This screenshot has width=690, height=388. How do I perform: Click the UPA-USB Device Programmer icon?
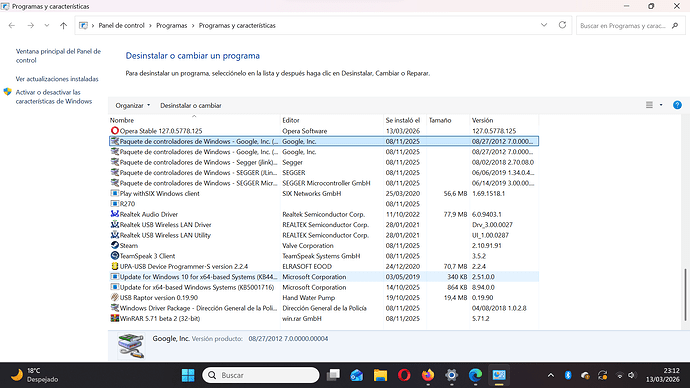(114, 266)
